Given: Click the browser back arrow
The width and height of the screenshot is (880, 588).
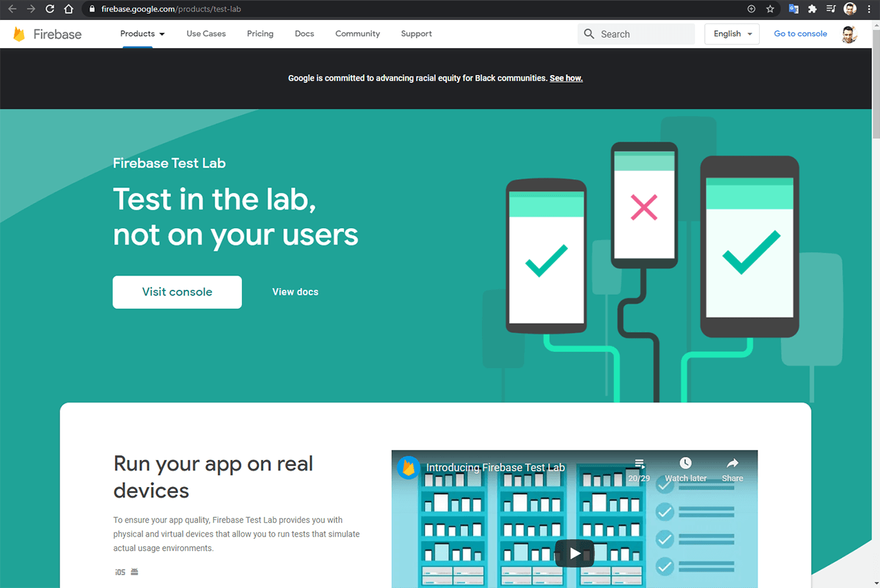Looking at the screenshot, I should 12,9.
